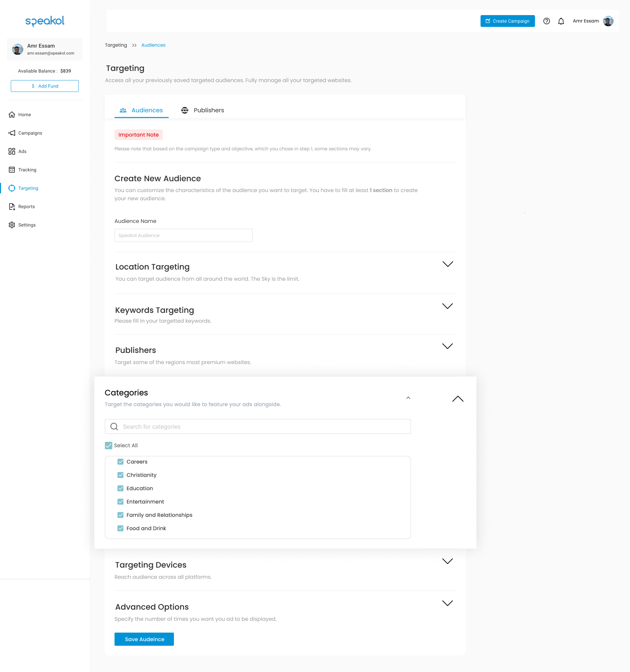Expand the Location Targeting section
The image size is (630, 672).
tap(449, 266)
